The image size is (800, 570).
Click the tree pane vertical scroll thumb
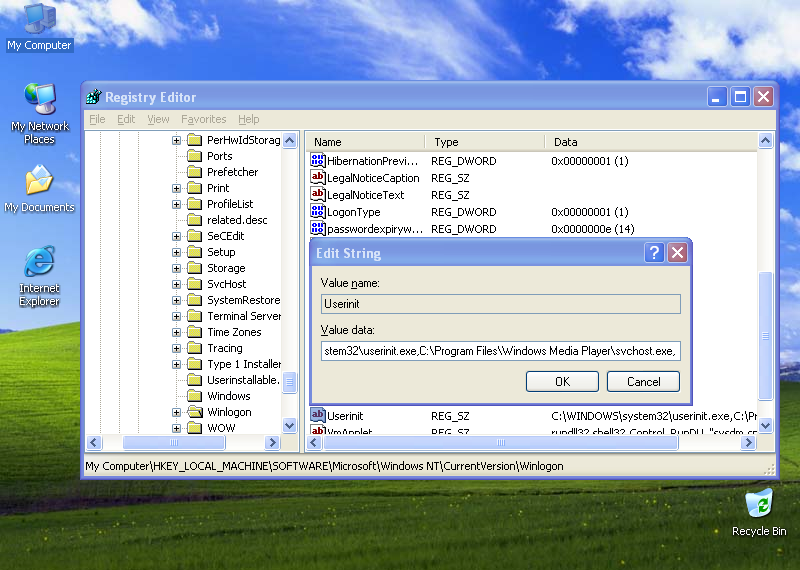(290, 382)
